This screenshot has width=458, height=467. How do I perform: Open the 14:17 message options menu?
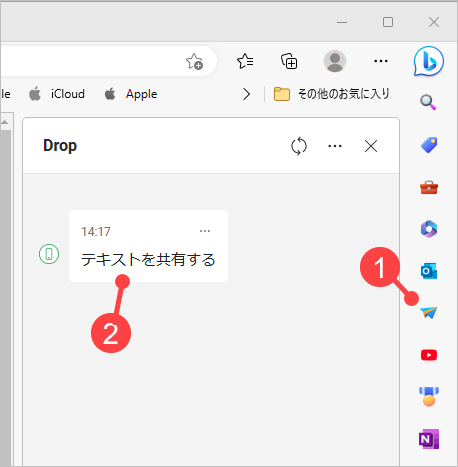tap(205, 231)
